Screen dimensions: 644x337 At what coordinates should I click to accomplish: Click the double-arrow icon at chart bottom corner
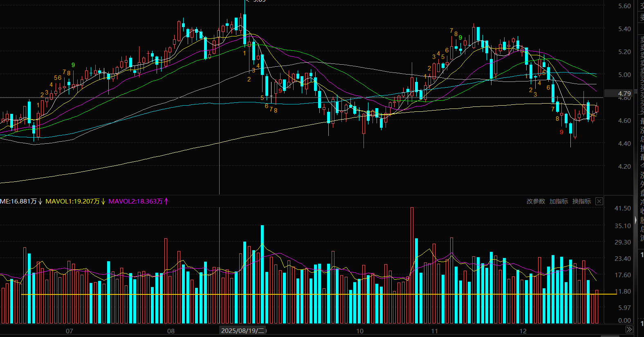click(629, 329)
